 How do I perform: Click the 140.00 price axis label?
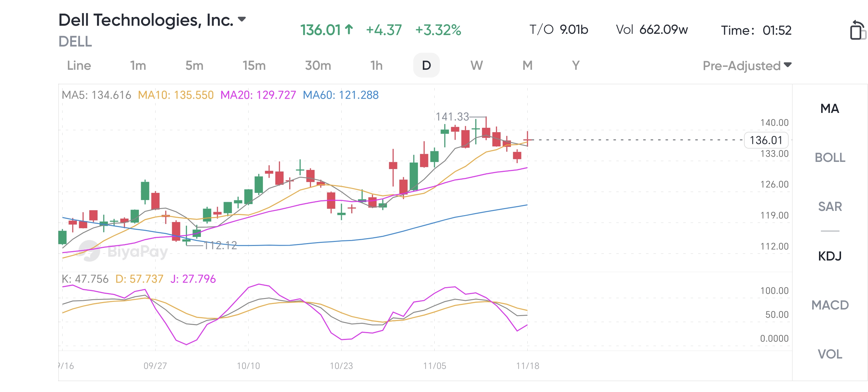pos(774,123)
